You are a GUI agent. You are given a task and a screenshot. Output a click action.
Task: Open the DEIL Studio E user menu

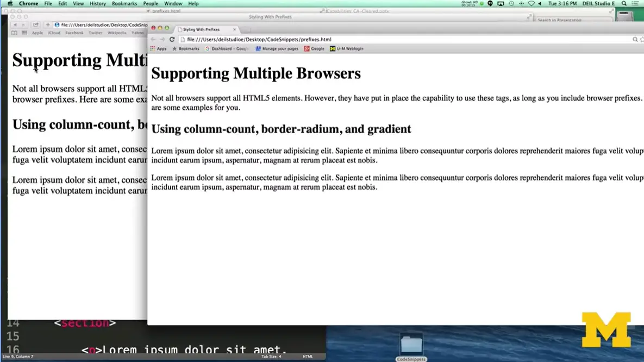(599, 3)
